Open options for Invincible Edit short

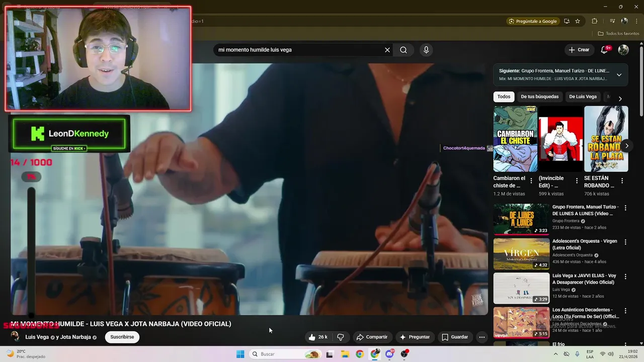click(x=577, y=181)
